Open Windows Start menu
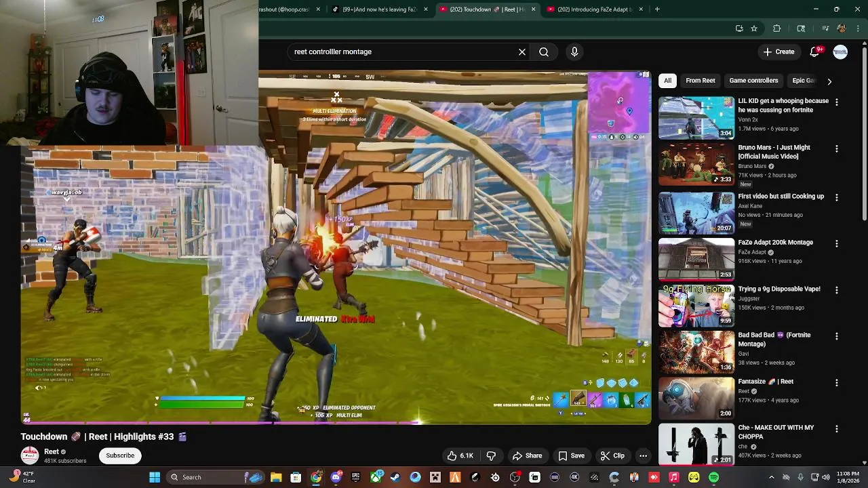The image size is (868, 488). point(155,477)
